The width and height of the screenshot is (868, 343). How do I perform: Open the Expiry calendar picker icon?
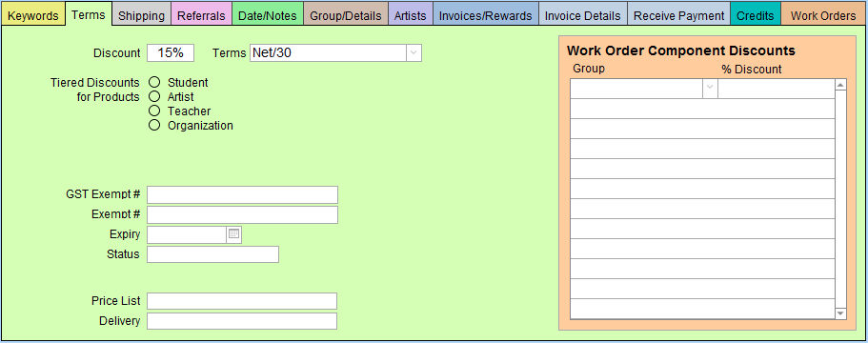coord(234,234)
